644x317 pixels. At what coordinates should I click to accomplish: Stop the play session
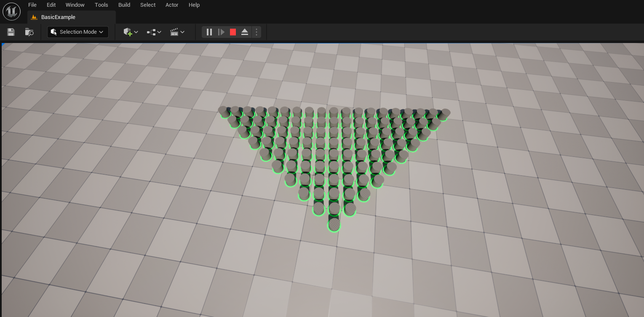click(x=233, y=32)
